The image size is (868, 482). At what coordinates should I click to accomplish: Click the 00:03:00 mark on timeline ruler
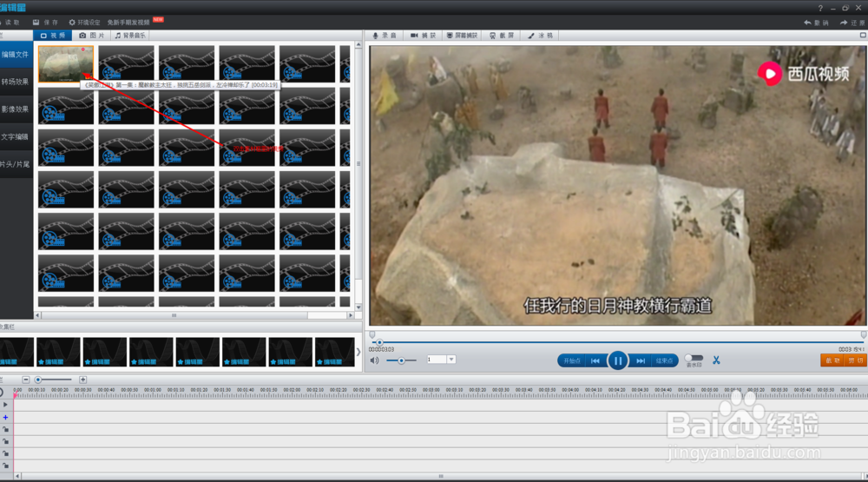(431, 390)
